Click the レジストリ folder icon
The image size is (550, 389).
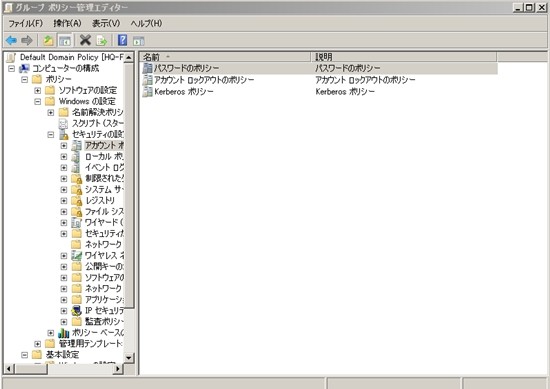click(x=76, y=201)
